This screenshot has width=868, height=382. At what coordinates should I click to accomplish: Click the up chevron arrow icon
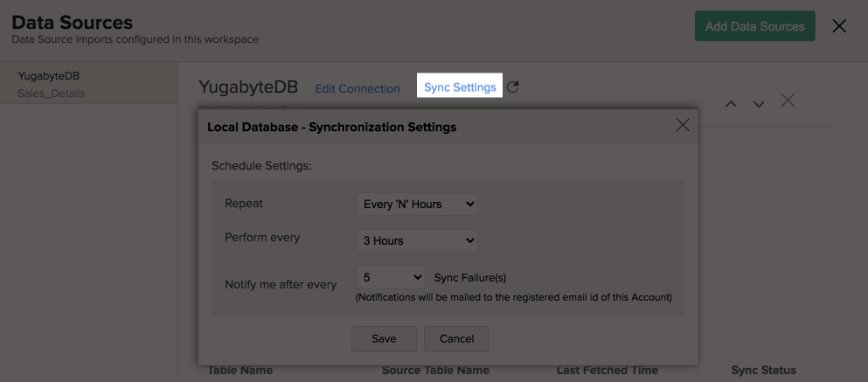731,103
